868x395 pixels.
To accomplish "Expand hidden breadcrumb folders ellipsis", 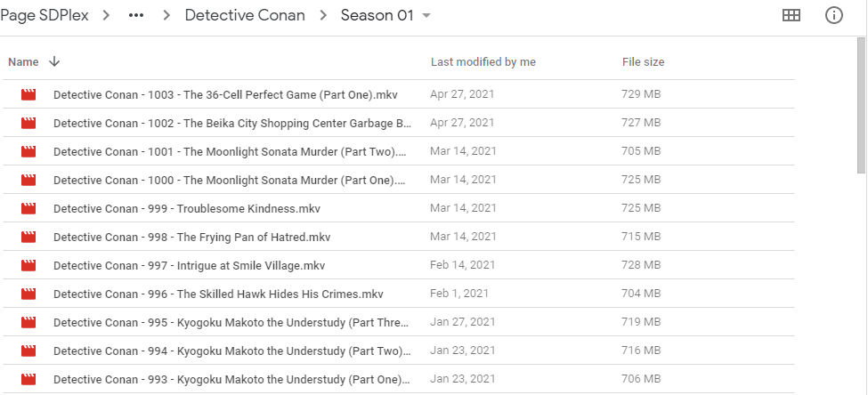I will coord(136,16).
